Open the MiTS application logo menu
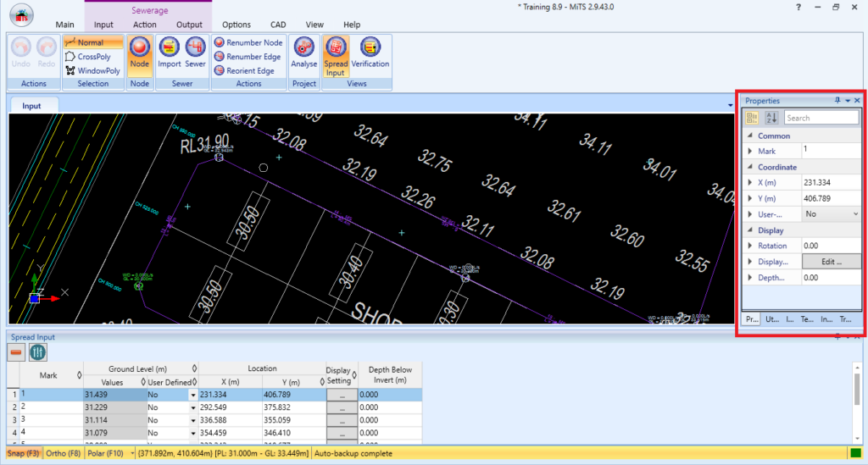Viewport: 868px width, 465px height. pyautogui.click(x=21, y=15)
